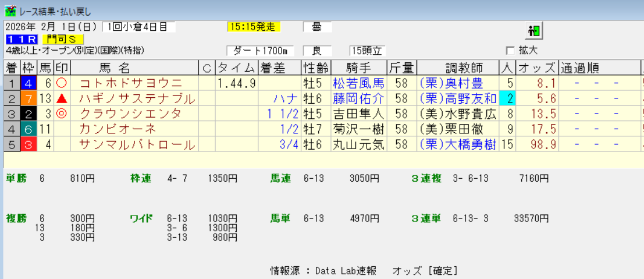Open trainer (栗)大橋勇樹 link
This screenshot has width=644, height=279.
point(458,144)
